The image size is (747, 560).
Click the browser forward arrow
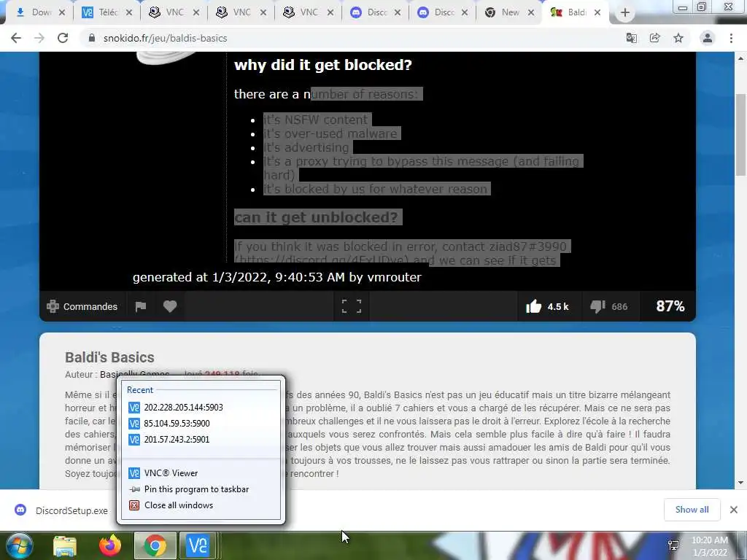click(x=39, y=38)
